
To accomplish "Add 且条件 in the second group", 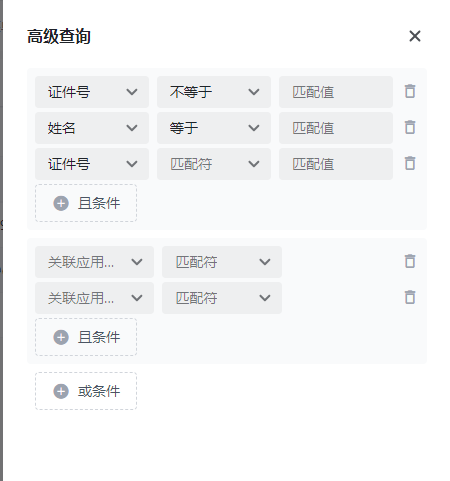I will pos(86,337).
